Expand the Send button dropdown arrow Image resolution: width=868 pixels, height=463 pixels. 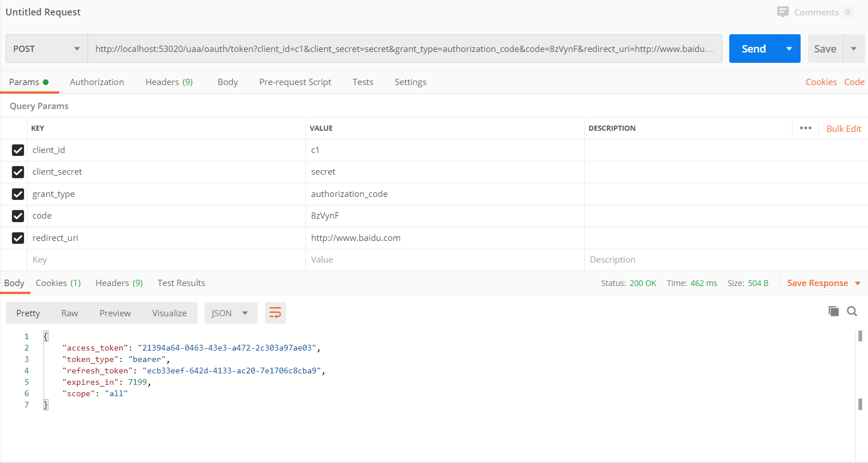[789, 49]
